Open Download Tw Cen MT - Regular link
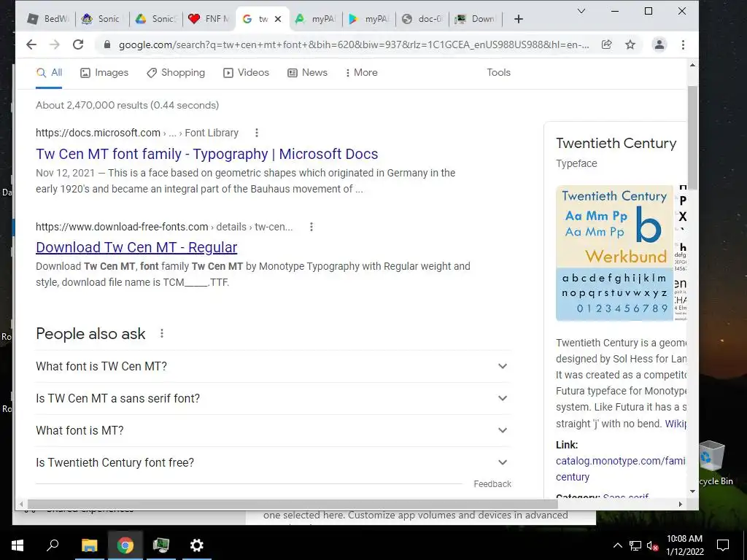The width and height of the screenshot is (747, 560). tap(136, 248)
